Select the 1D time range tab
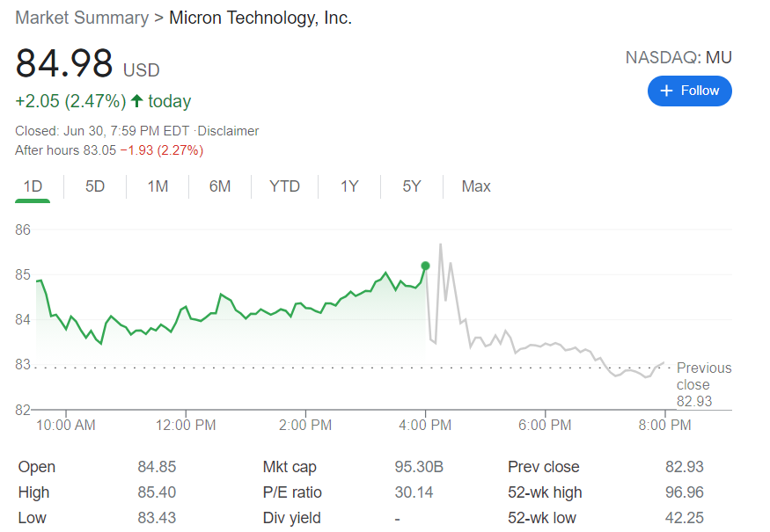This screenshot has width=770, height=532. [x=33, y=186]
